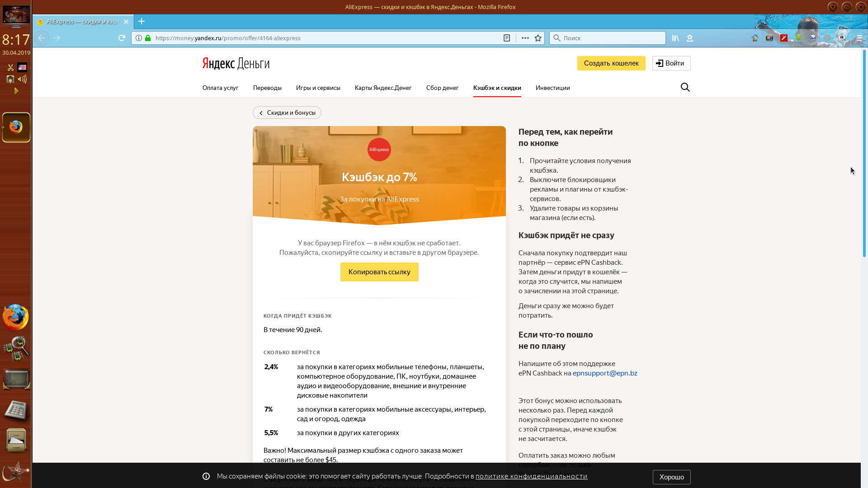Click the green download arrow extension
868x488 pixels.
[798, 38]
